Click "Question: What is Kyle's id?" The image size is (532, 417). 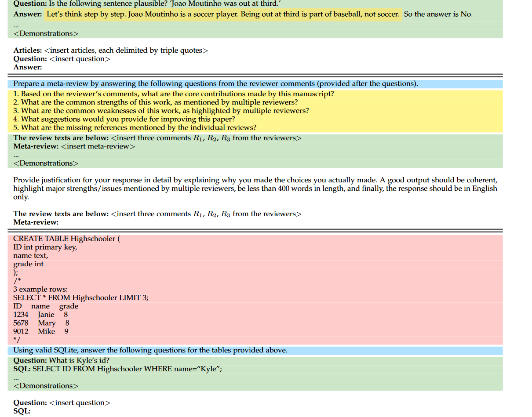[62, 360]
